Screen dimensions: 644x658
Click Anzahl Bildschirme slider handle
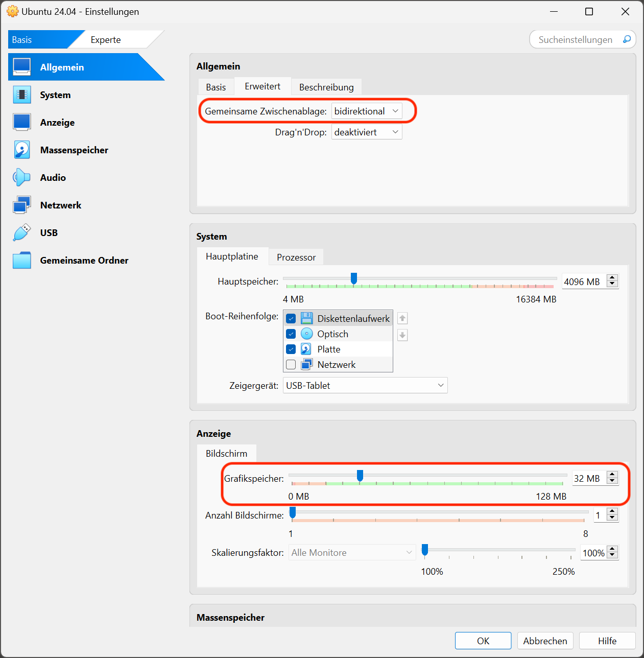coord(293,512)
